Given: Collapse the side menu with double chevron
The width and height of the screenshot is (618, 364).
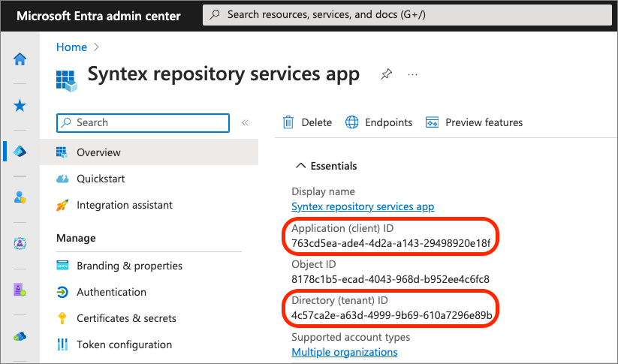Looking at the screenshot, I should point(245,122).
